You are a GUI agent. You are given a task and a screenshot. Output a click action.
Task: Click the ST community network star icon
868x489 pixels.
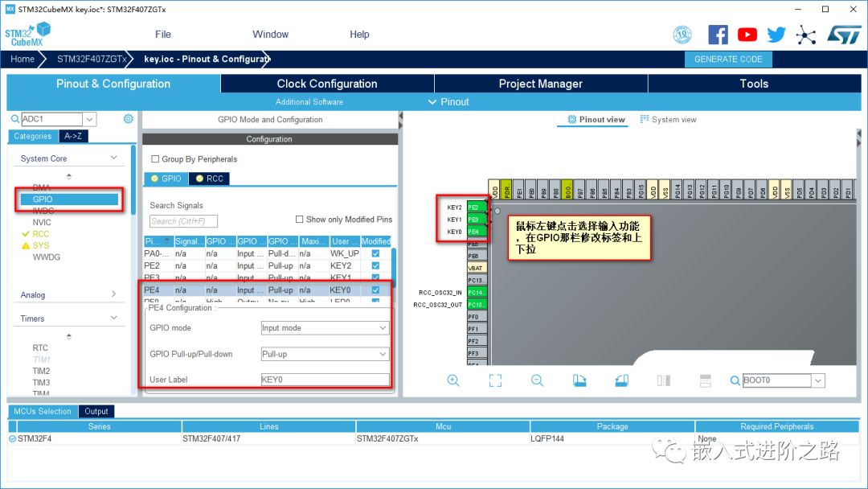[x=806, y=35]
